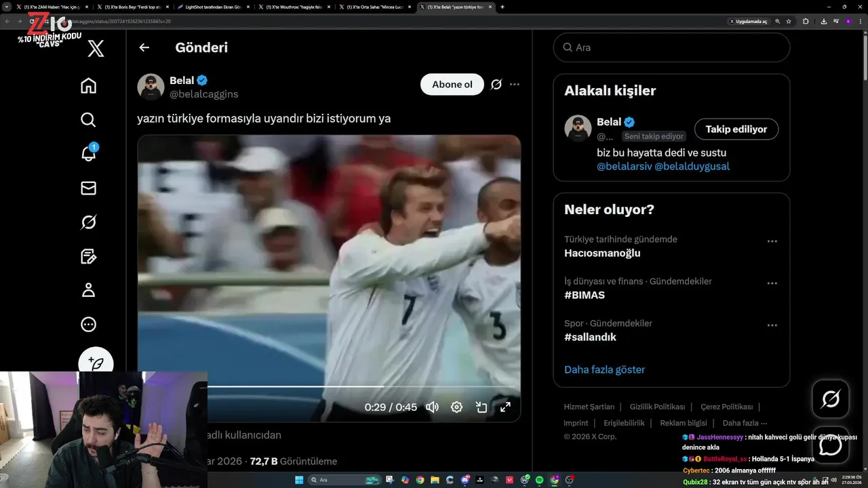Open options for Hacıosmanoğlu trend
Viewport: 868px width, 488px height.
772,241
